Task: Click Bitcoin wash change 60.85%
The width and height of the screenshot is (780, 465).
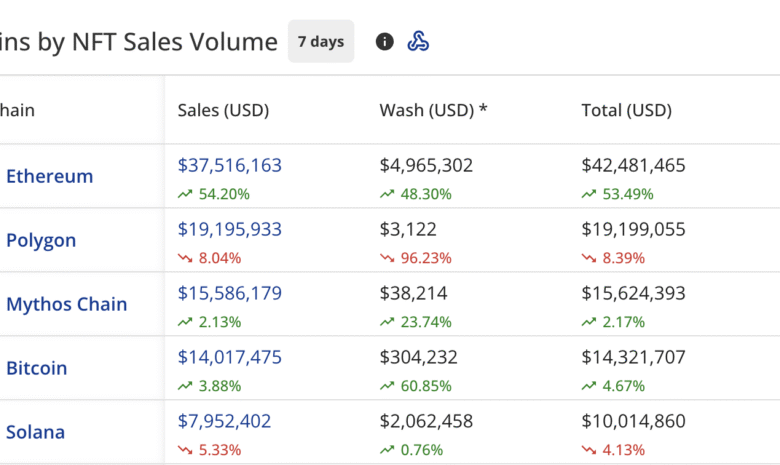Action: (416, 386)
